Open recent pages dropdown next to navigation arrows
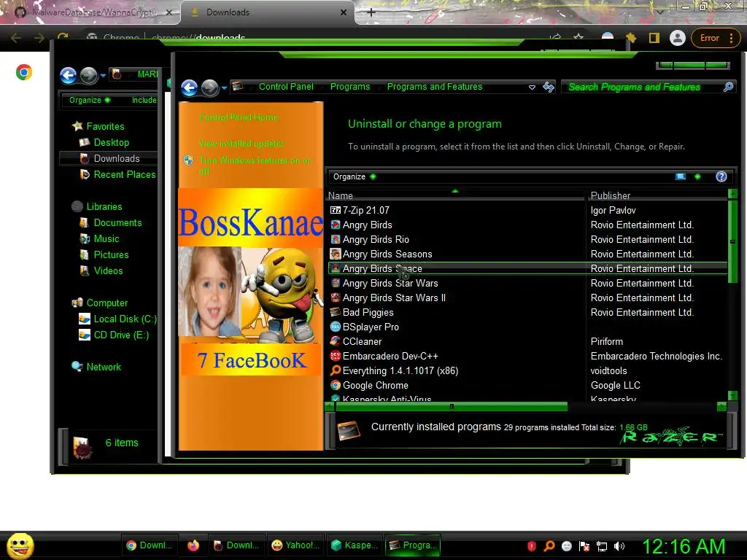 pos(224,87)
